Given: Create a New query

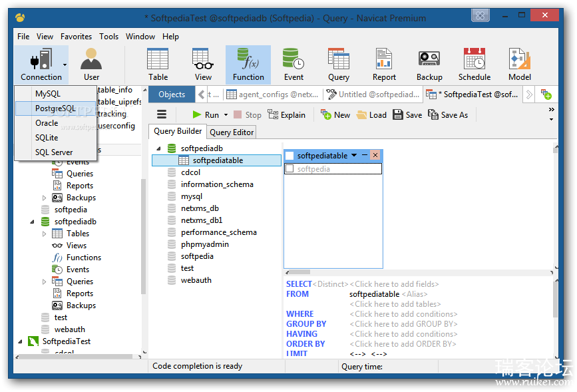Looking at the screenshot, I should (335, 115).
